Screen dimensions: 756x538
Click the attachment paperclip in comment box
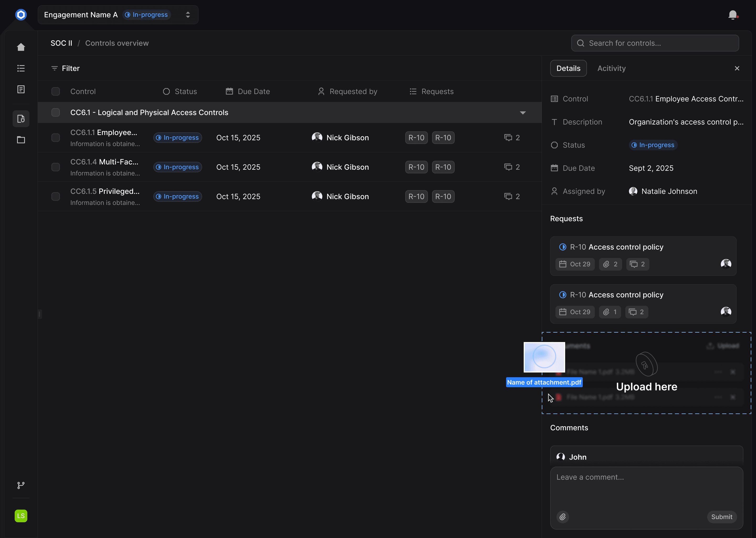(563, 517)
